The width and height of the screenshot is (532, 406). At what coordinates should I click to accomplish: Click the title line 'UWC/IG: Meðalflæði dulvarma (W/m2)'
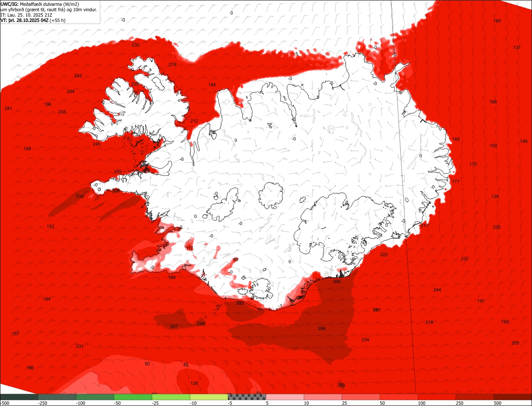pos(40,4)
